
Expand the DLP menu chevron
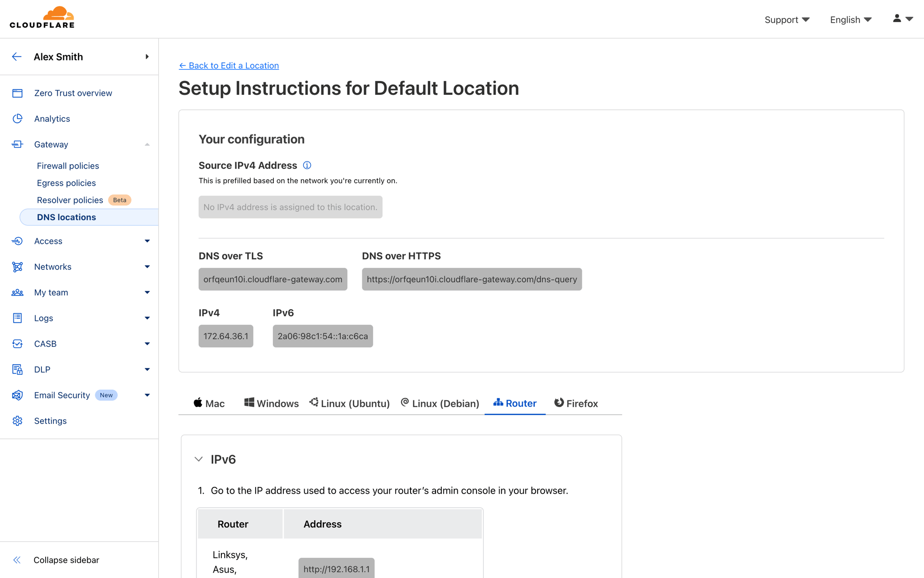tap(147, 369)
